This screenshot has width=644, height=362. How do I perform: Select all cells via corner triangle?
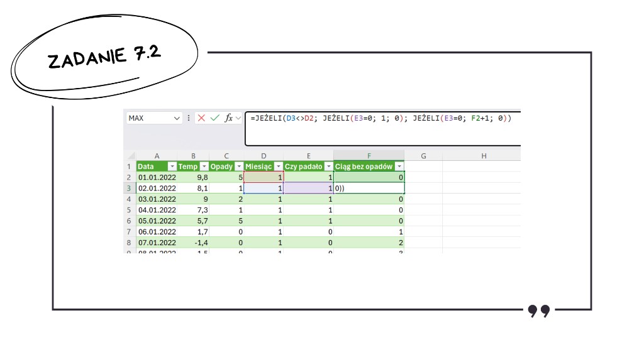(x=131, y=156)
